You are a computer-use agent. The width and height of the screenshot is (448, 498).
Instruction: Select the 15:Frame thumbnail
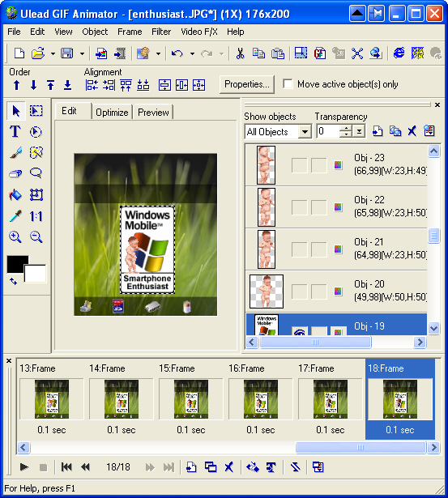point(191,398)
